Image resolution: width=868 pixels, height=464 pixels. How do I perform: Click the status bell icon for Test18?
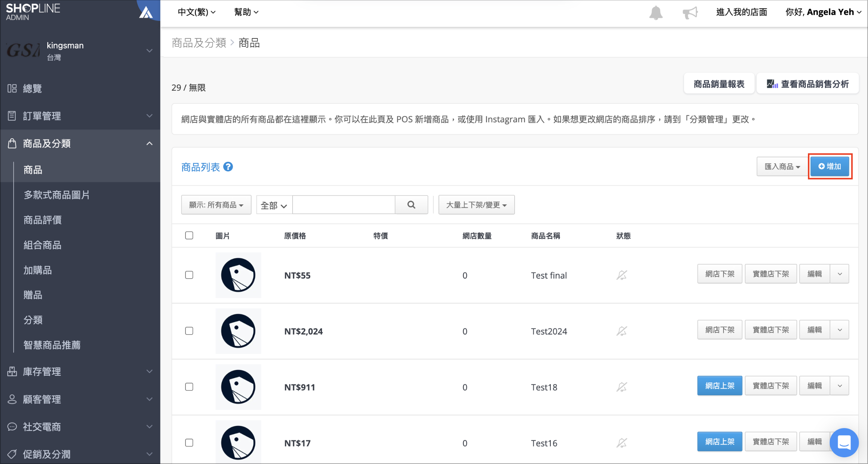click(x=622, y=387)
